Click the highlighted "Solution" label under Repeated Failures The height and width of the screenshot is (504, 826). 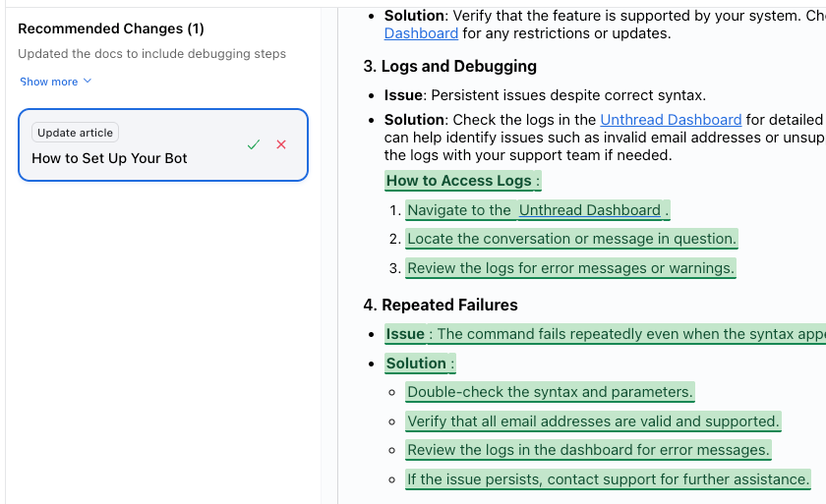click(x=416, y=364)
